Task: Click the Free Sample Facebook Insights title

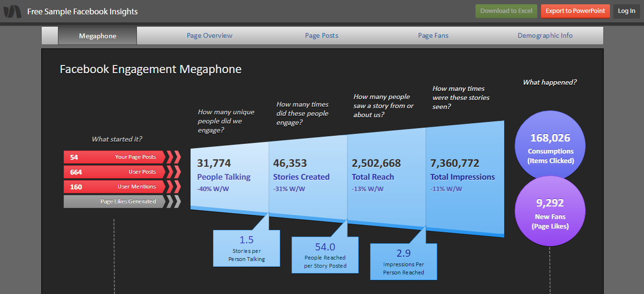Action: (x=82, y=11)
